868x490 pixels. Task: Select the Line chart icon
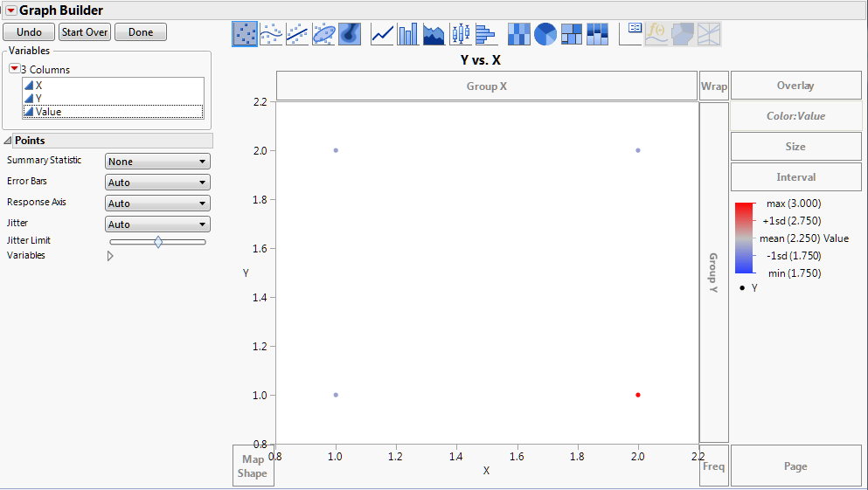pyautogui.click(x=382, y=34)
